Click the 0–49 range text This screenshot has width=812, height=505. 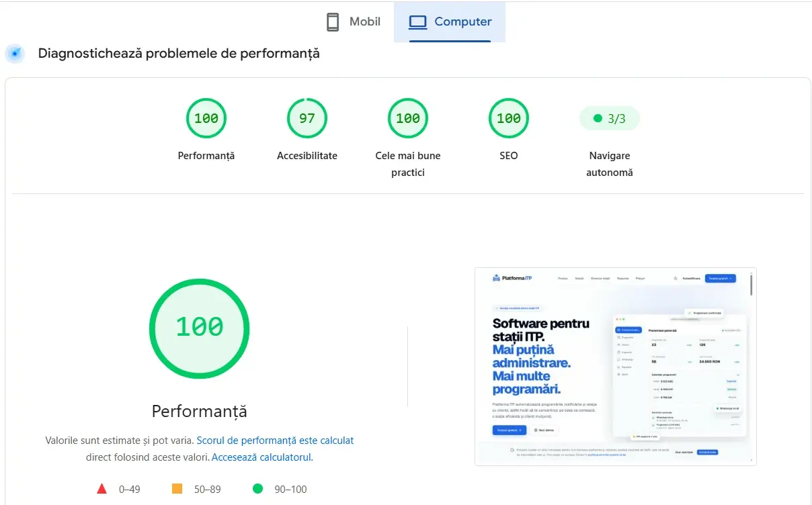pyautogui.click(x=130, y=490)
